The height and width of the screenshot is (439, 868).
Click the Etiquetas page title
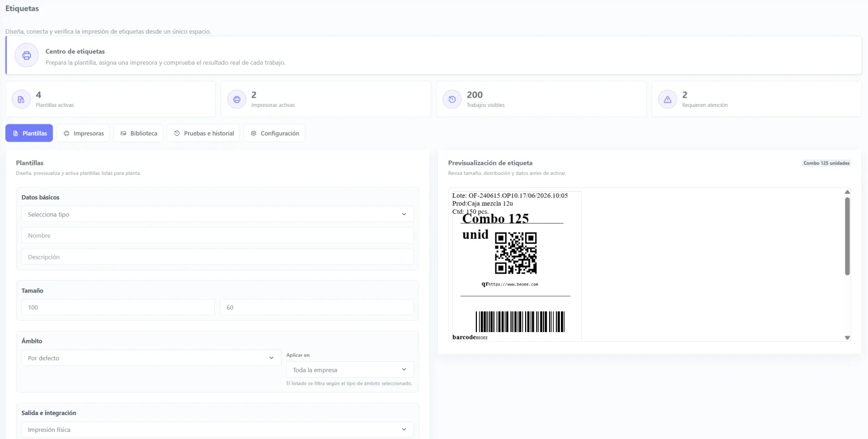tap(22, 9)
